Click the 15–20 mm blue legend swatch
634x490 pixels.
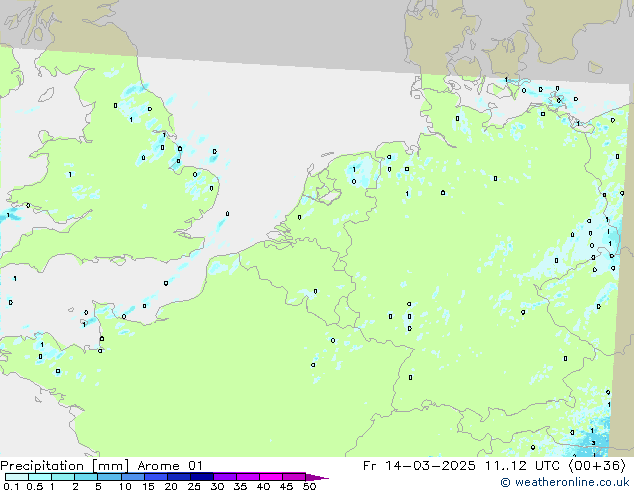(156, 477)
